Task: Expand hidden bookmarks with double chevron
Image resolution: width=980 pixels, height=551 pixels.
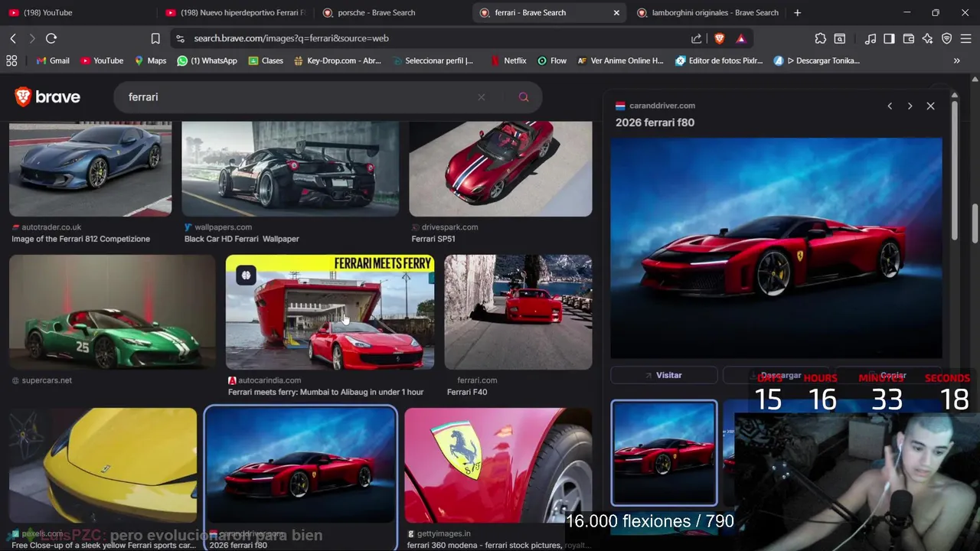Action: (x=956, y=60)
